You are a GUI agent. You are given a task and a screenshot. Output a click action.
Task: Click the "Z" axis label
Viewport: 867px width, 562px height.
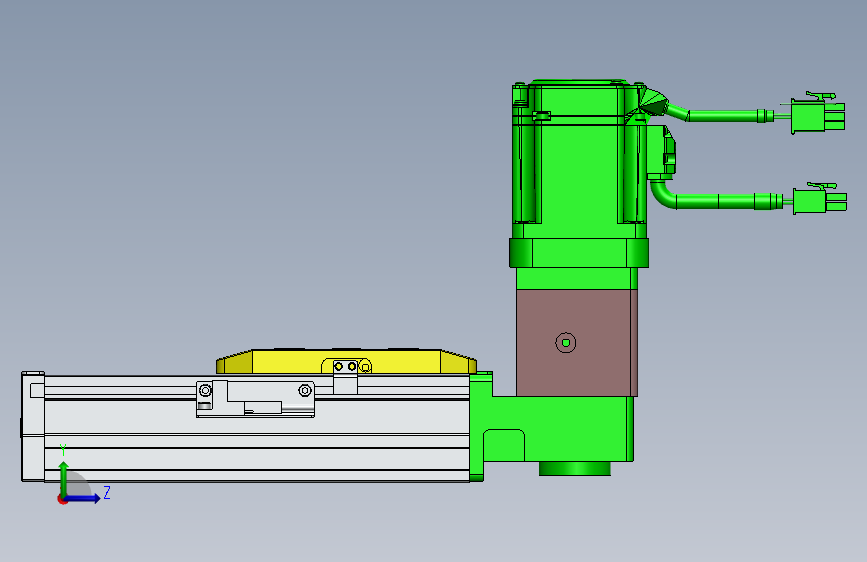click(107, 492)
